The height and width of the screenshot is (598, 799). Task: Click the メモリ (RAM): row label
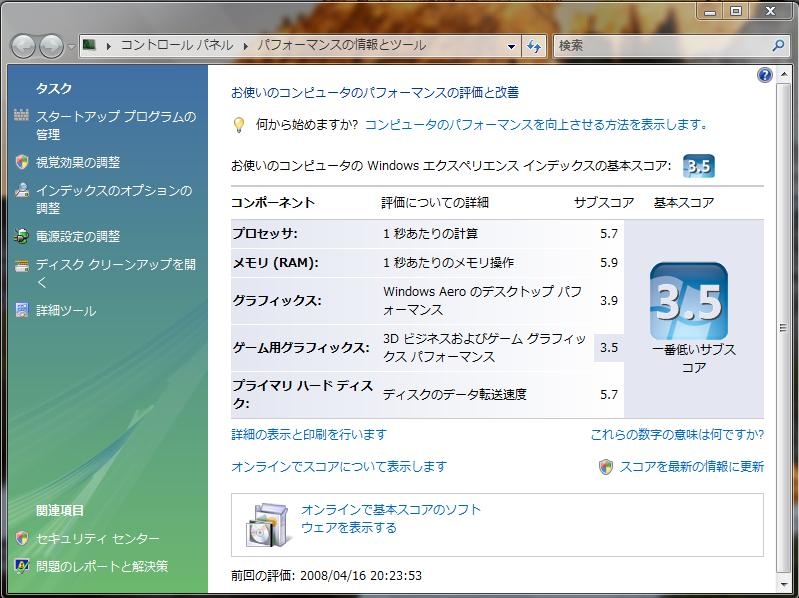(275, 262)
